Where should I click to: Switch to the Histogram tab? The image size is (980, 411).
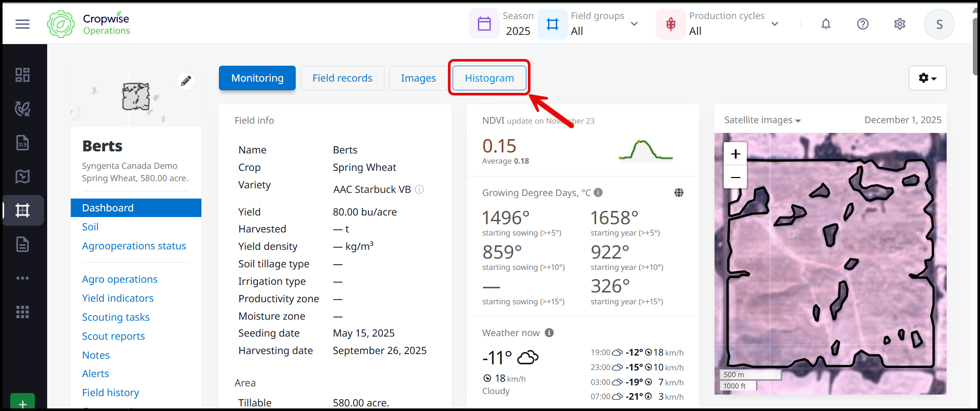click(x=489, y=78)
